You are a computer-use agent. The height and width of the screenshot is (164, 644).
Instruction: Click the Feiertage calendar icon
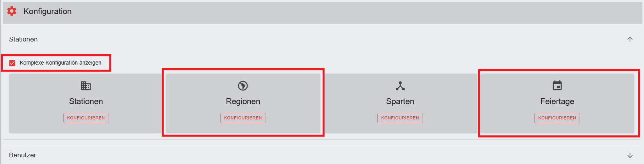557,85
